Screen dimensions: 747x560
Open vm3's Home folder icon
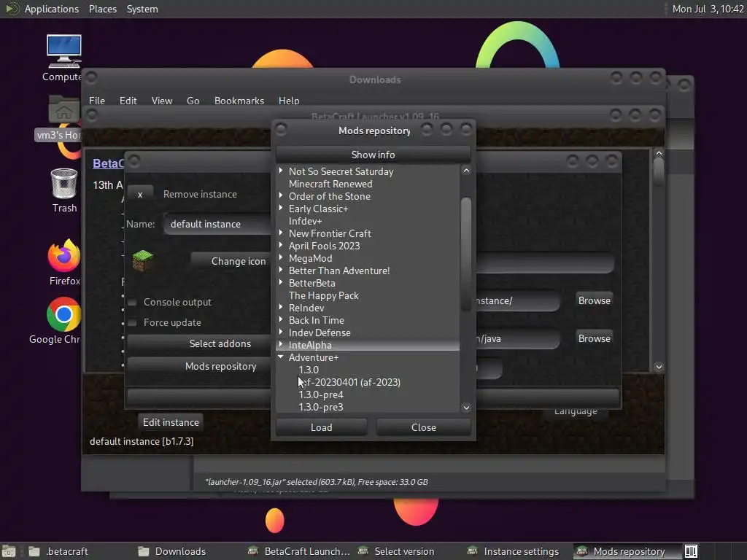(x=64, y=110)
